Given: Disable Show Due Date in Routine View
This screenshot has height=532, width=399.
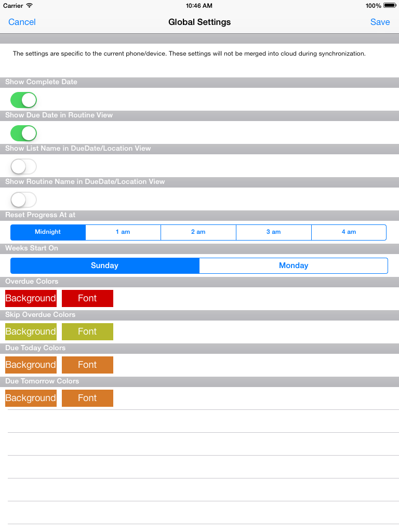Looking at the screenshot, I should coord(23,134).
